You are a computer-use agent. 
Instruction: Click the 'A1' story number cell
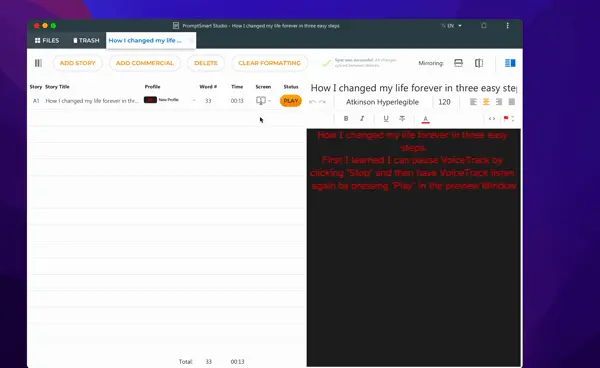[36, 101]
